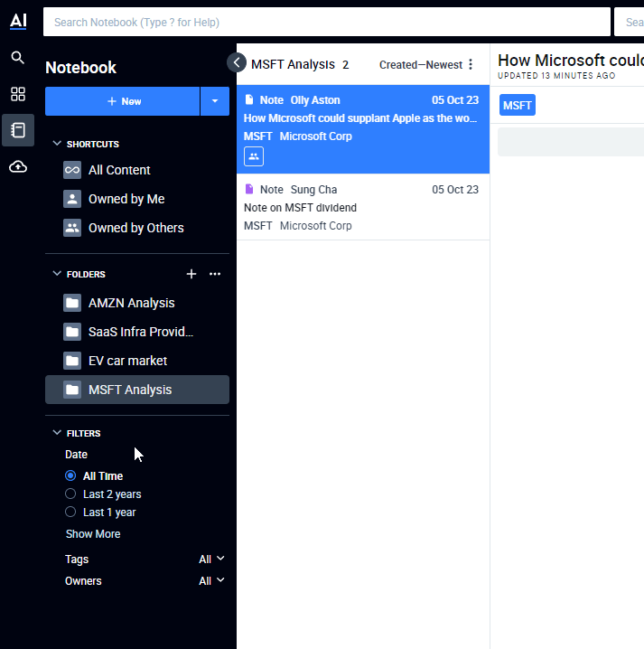Click the MSFT Analysis folder icon
Viewport: 644px width, 649px height.
tap(72, 390)
